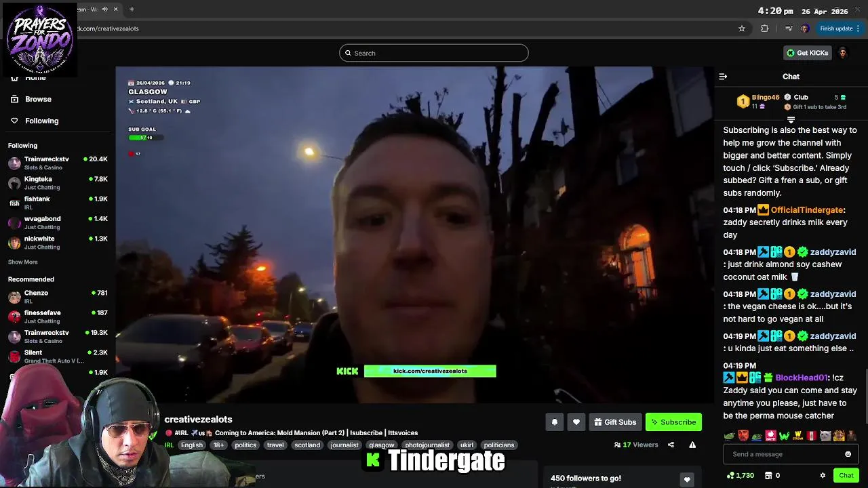868x488 pixels.
Task: Click the IRL category link
Action: 169,445
